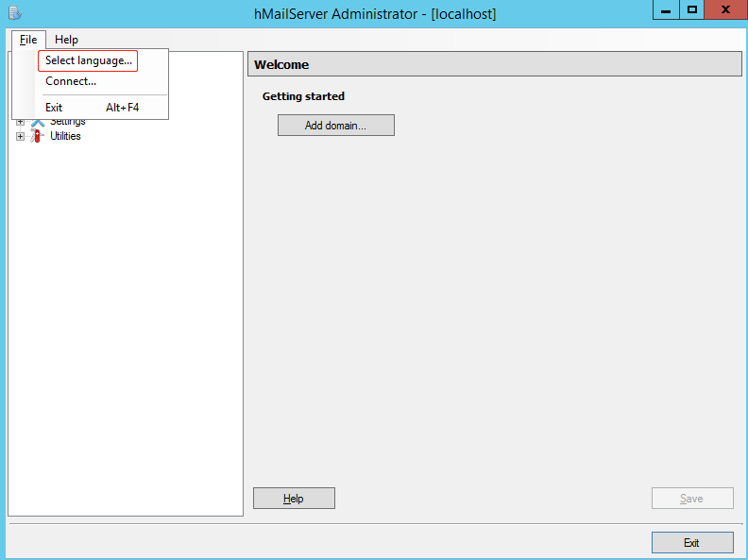748x560 pixels.
Task: Click the Welcome header text
Action: coord(281,64)
